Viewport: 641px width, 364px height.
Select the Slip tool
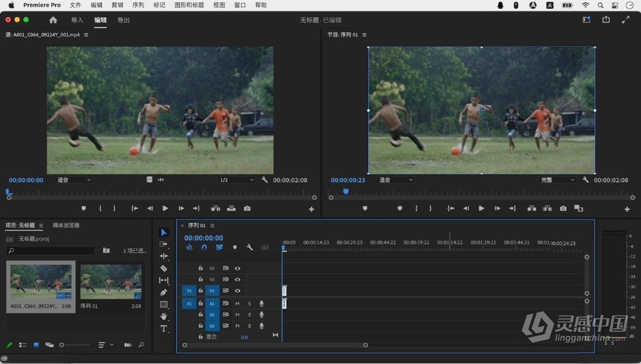pyautogui.click(x=164, y=280)
